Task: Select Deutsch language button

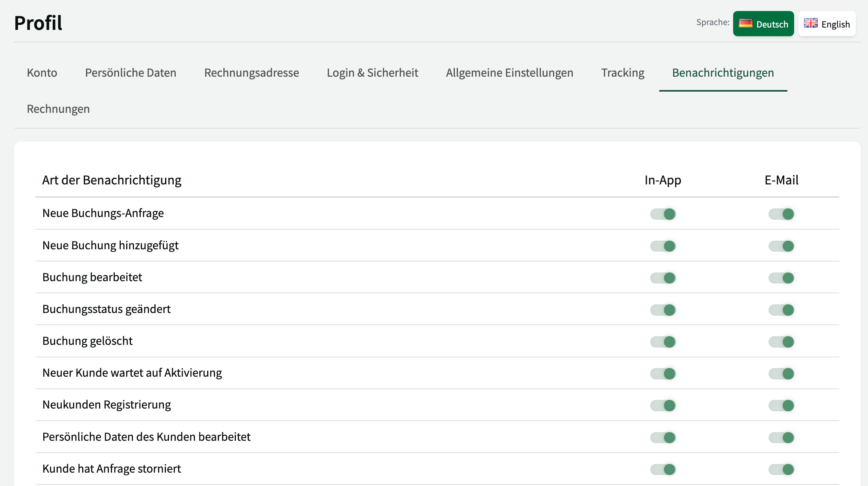Action: point(763,24)
